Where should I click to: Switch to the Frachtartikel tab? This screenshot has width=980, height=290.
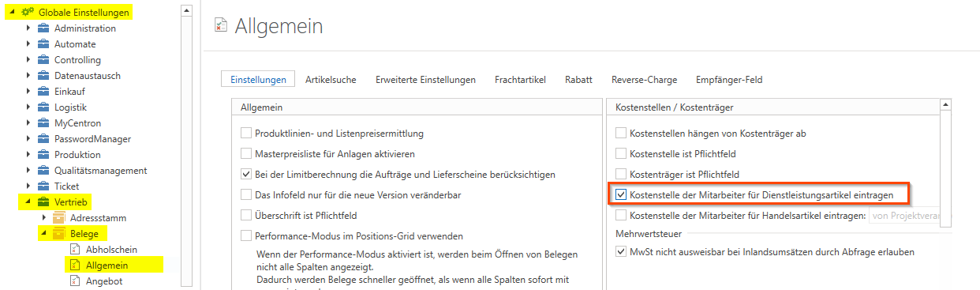(x=520, y=80)
